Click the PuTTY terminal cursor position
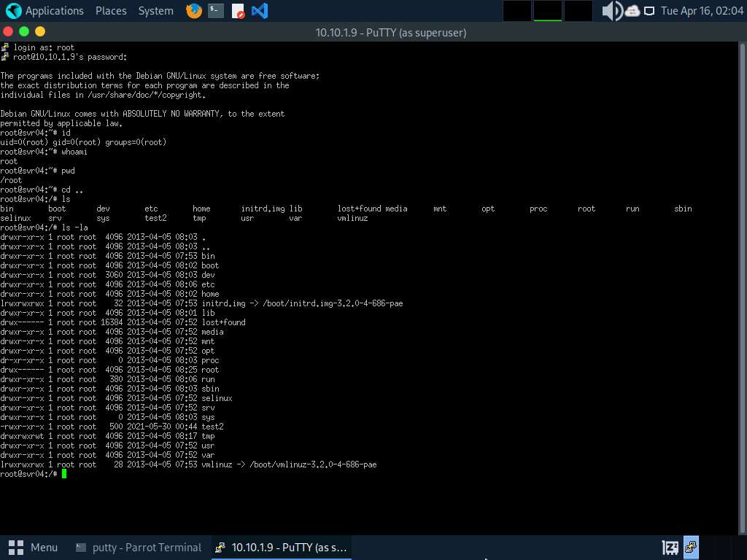The width and height of the screenshot is (747, 560). point(63,473)
